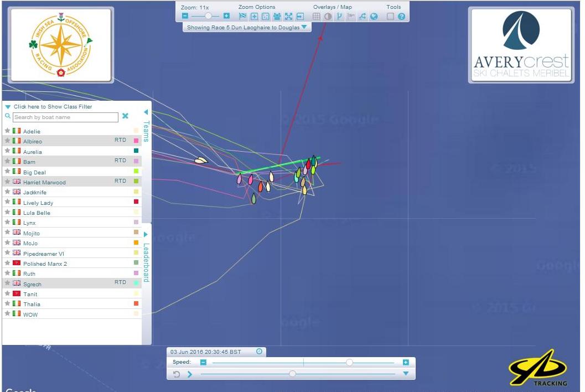Click the connected-dots route overlay icon

click(363, 16)
